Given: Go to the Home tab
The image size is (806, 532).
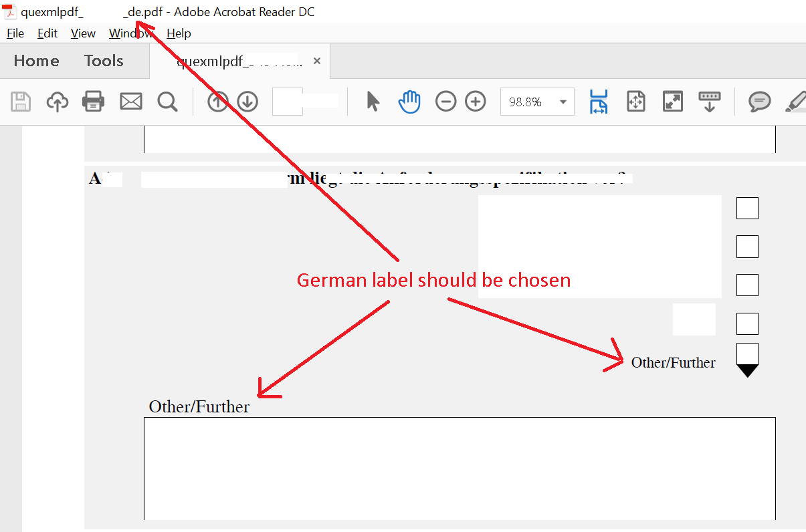Looking at the screenshot, I should click(x=36, y=61).
